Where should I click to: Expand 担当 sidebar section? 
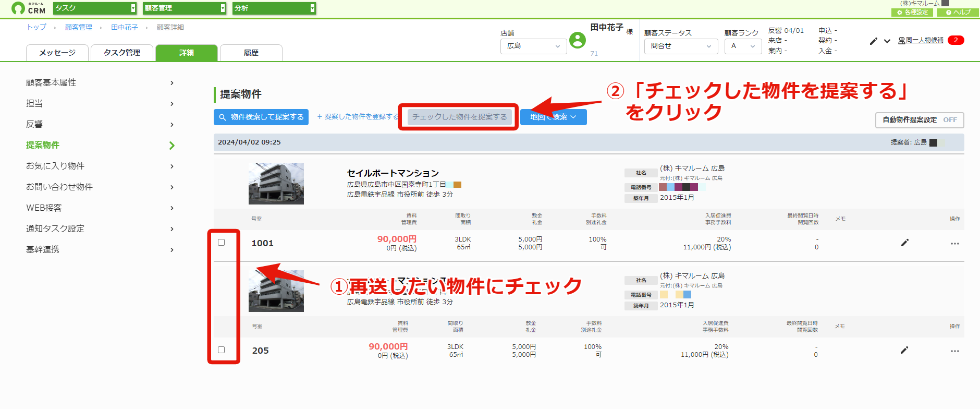(100, 103)
